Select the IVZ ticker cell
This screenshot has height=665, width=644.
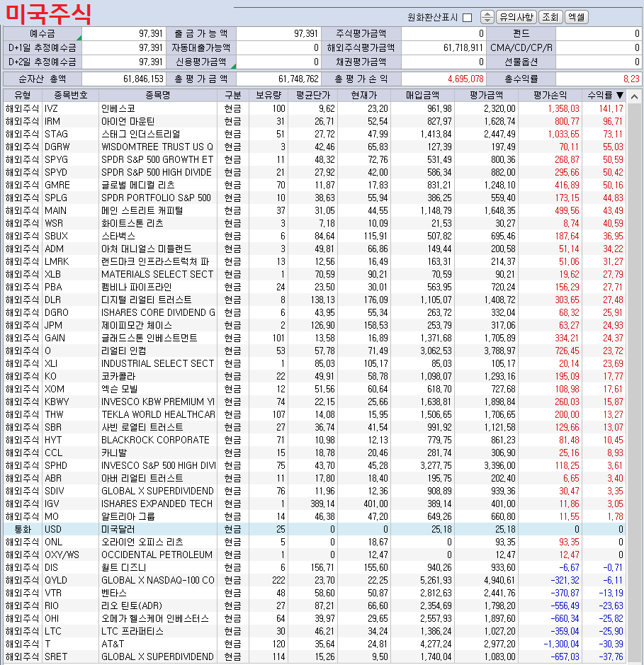[x=70, y=108]
